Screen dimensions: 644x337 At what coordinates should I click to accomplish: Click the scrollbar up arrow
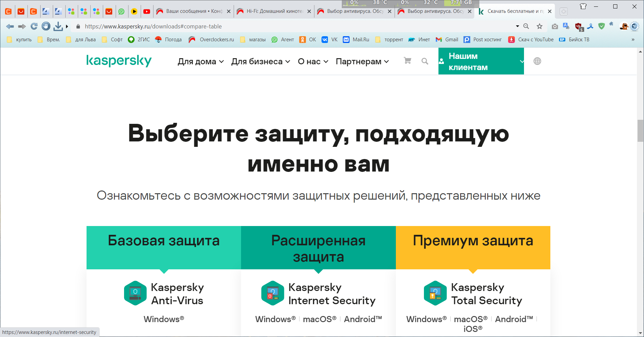pyautogui.click(x=640, y=52)
